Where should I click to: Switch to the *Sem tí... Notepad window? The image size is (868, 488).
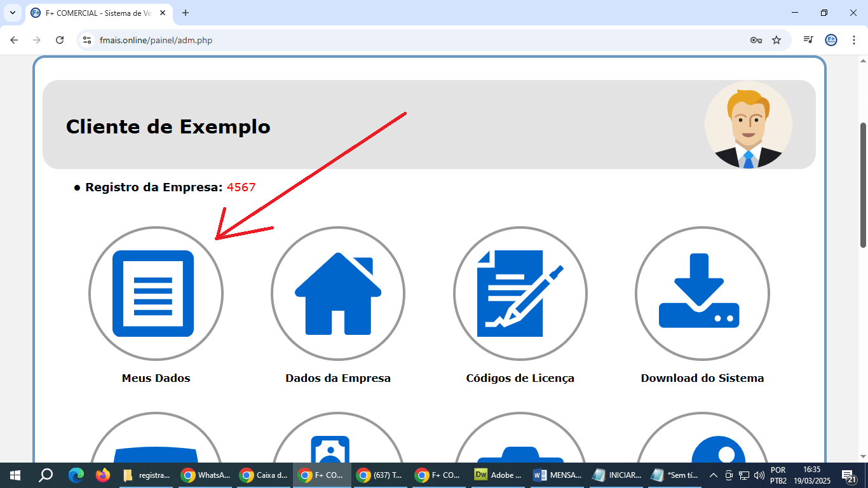pos(674,475)
